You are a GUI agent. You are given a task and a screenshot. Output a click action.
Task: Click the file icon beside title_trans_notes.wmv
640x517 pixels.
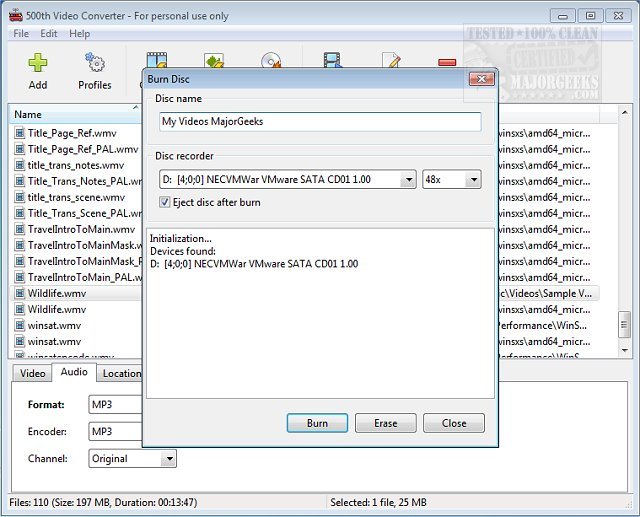click(19, 165)
